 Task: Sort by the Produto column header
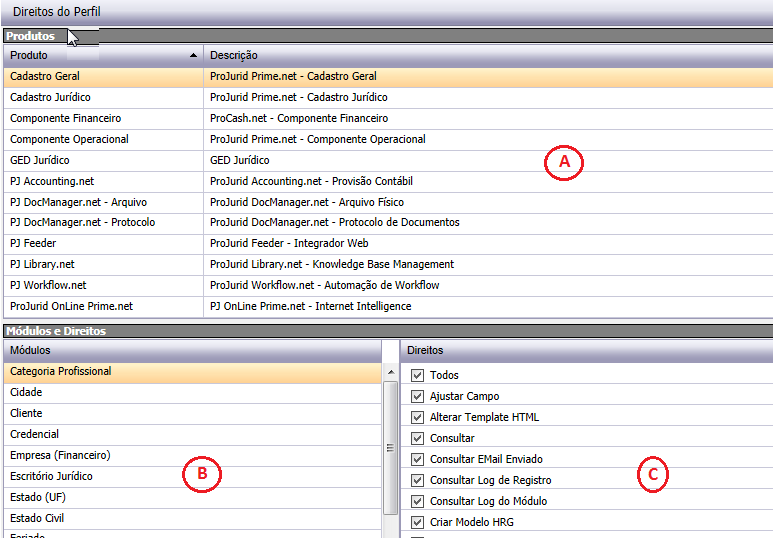pos(104,55)
